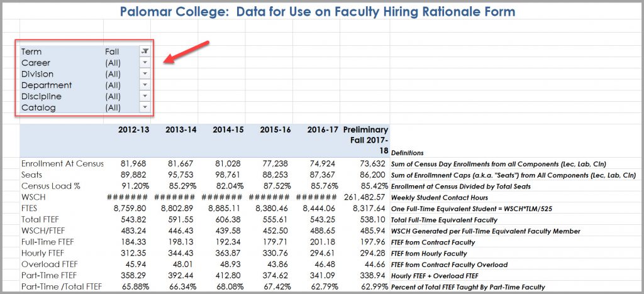
Task: Select the 2014-15 column header
Action: pyautogui.click(x=228, y=129)
